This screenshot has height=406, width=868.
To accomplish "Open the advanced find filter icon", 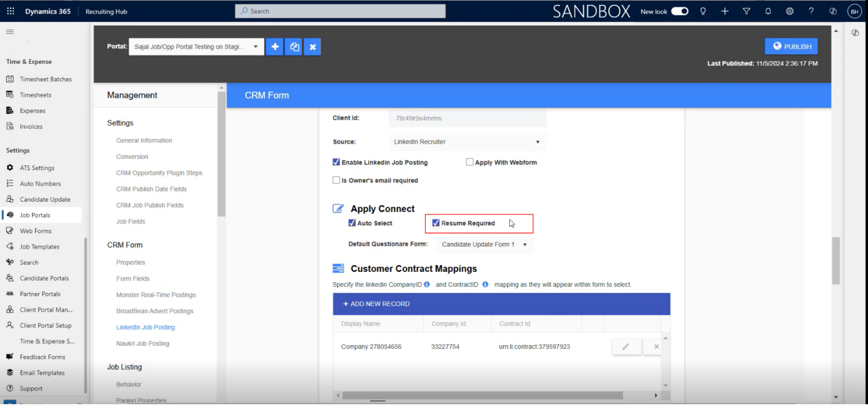I will (746, 11).
